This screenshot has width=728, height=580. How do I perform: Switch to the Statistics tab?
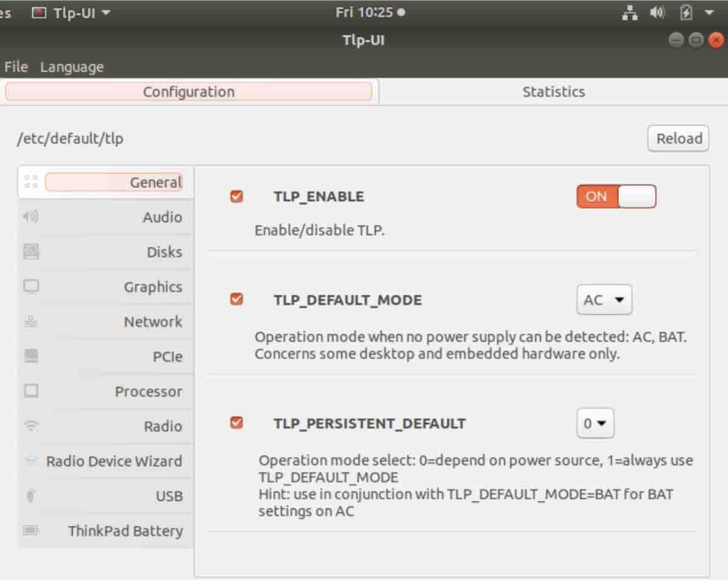(553, 92)
